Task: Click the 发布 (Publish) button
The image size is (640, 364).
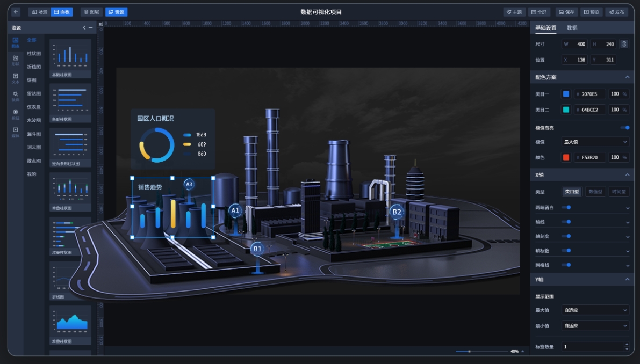Action: pyautogui.click(x=616, y=12)
